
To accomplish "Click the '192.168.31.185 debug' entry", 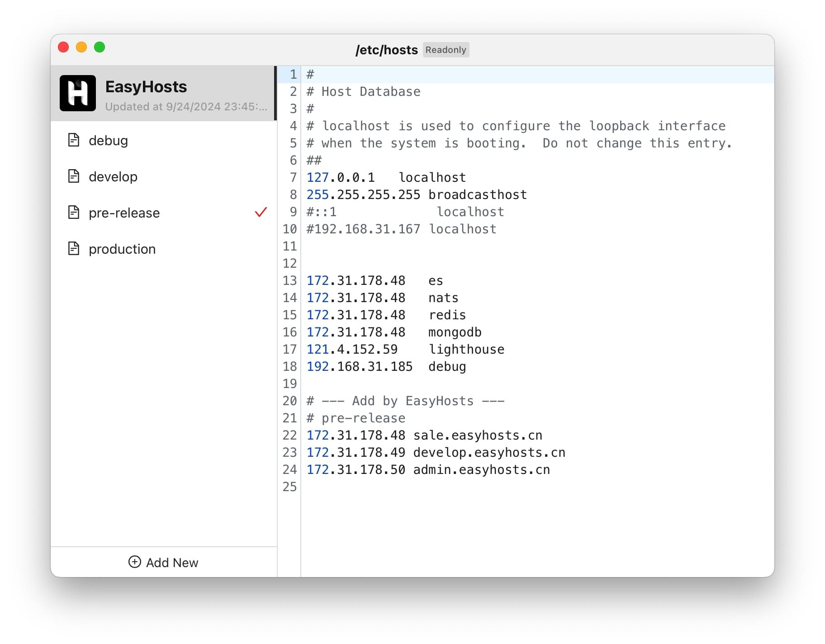I will click(x=386, y=366).
